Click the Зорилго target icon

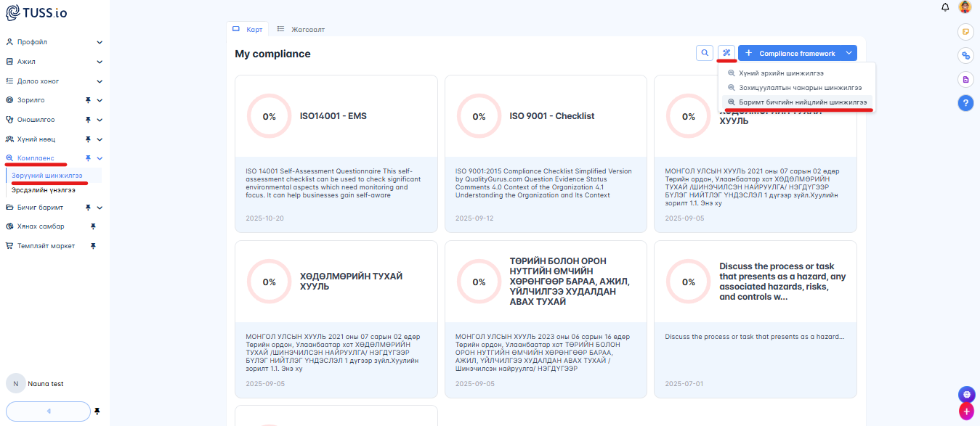click(9, 100)
